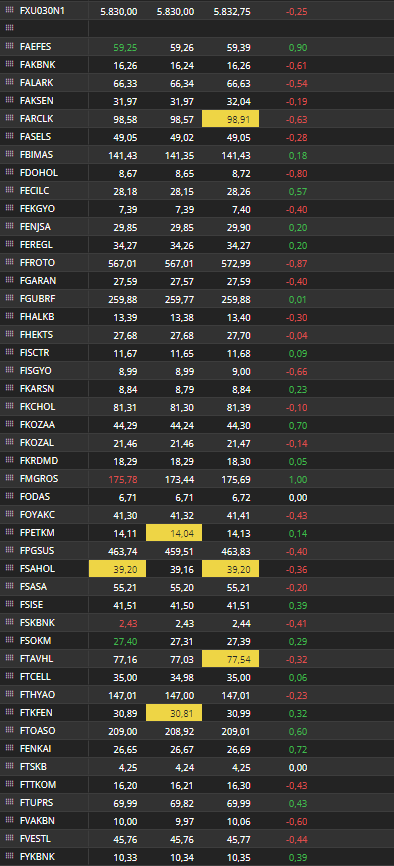Image resolution: width=394 pixels, height=866 pixels.
Task: Click the grid icon beside FPGSUS
Action: pos(9,551)
